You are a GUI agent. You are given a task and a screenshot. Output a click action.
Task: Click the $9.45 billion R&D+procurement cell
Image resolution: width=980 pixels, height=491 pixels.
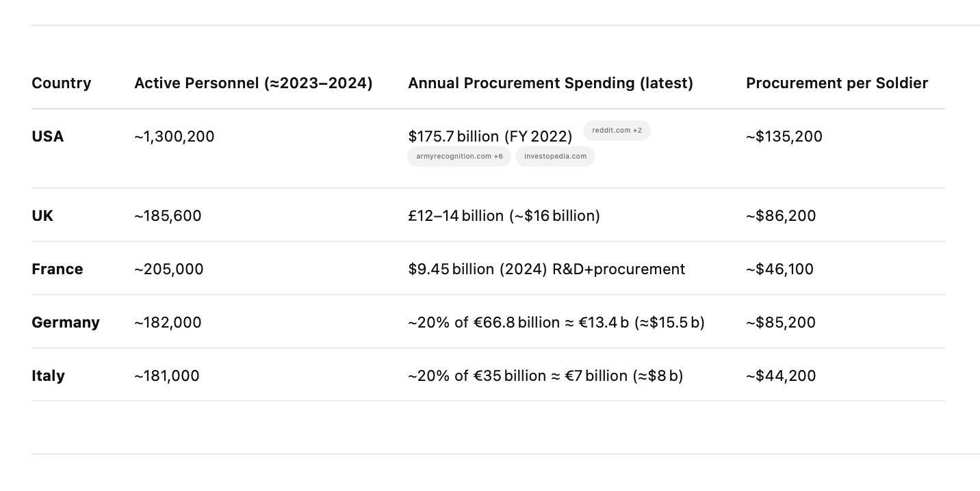[546, 269]
